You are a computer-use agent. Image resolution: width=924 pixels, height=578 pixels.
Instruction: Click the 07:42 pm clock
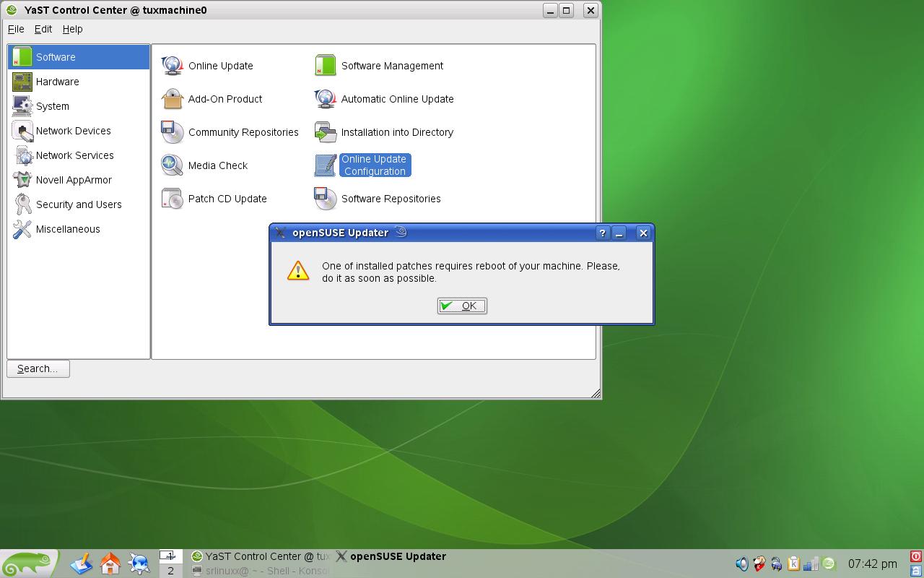(x=872, y=564)
